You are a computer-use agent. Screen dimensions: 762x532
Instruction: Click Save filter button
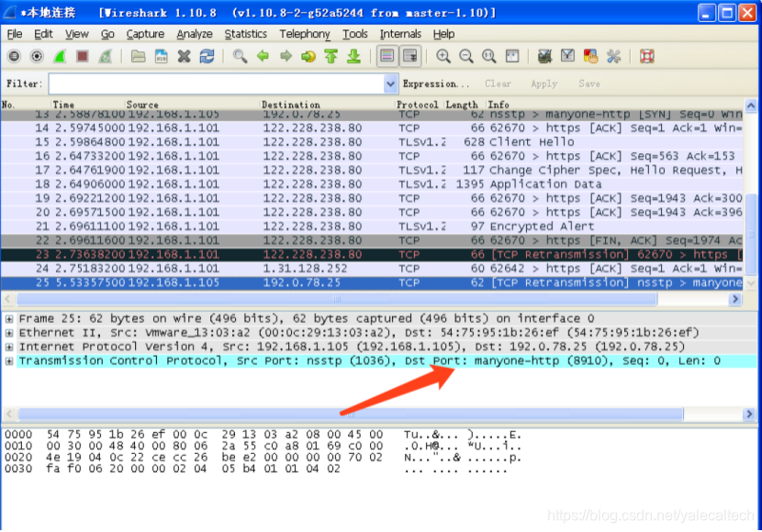pos(589,84)
